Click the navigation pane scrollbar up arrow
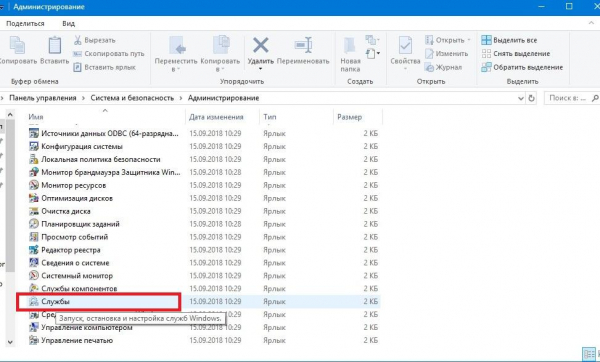The image size is (600, 362). 10,114
